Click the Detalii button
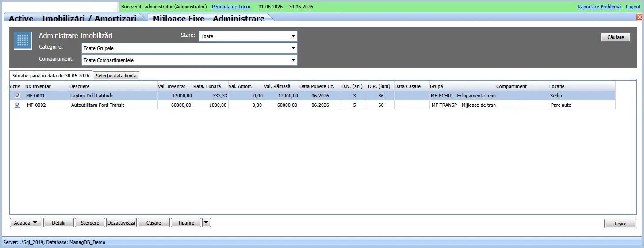Screen dimensions: 644x248 pyautogui.click(x=58, y=223)
